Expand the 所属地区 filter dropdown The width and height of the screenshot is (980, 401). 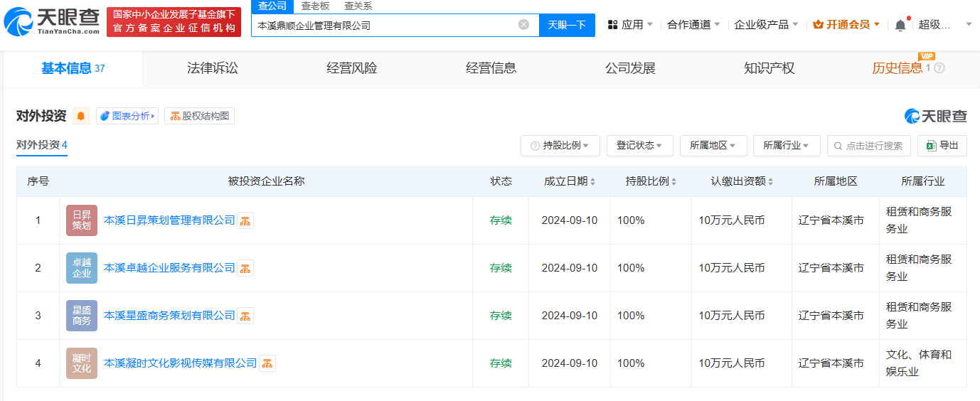click(x=713, y=146)
